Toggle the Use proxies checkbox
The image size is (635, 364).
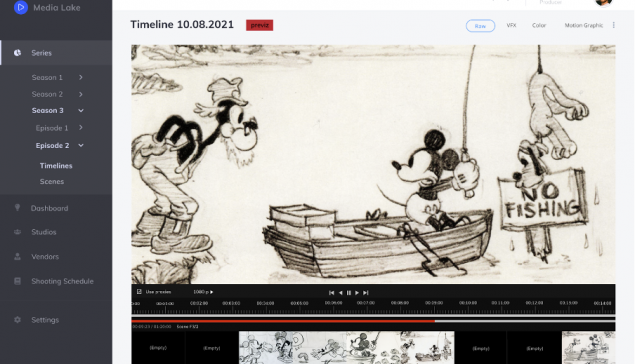(x=139, y=292)
